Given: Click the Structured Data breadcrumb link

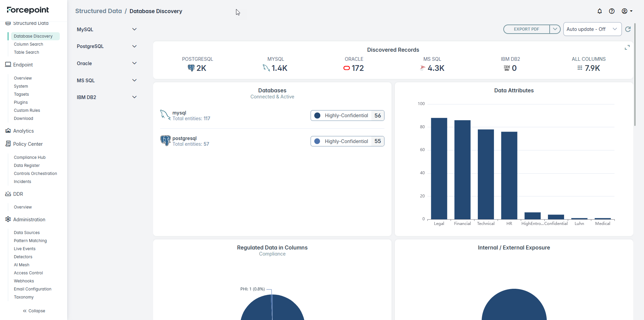Looking at the screenshot, I should 98,11.
